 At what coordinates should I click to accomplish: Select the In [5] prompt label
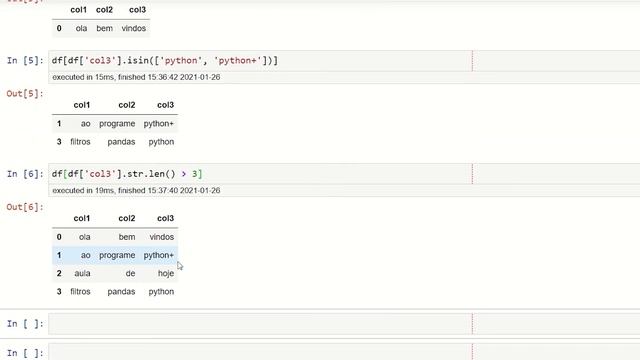25,60
